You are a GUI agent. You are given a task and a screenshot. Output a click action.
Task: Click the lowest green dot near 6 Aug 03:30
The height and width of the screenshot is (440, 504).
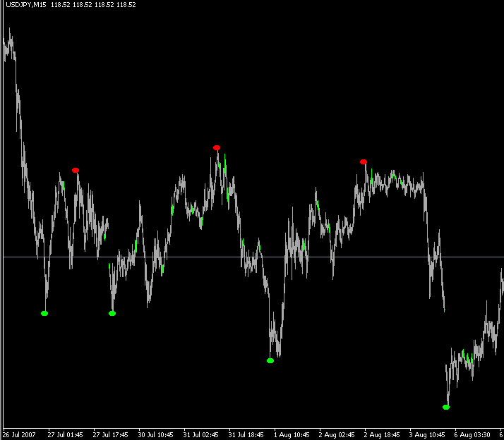[x=446, y=408]
